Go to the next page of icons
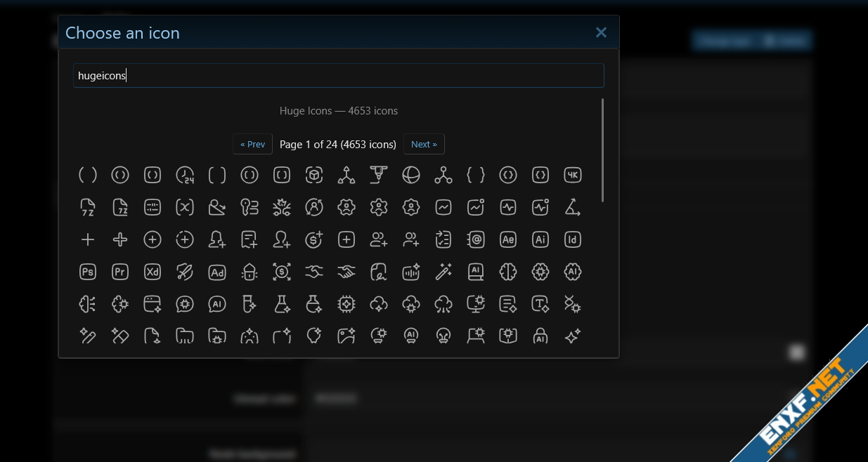 point(424,144)
